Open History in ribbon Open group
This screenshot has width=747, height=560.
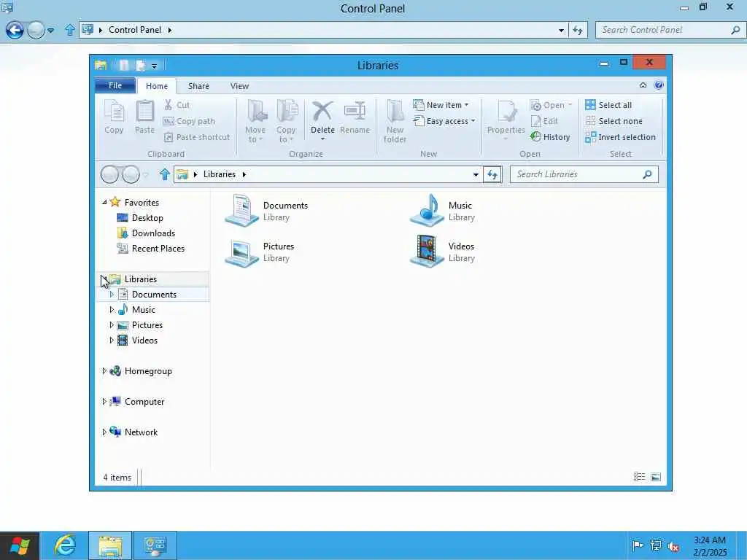tap(550, 137)
